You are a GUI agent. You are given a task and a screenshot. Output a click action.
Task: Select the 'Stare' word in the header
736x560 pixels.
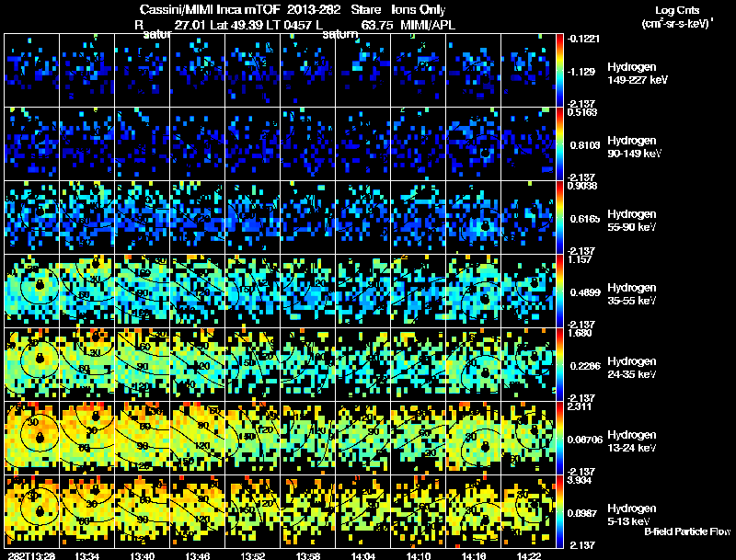[365, 10]
